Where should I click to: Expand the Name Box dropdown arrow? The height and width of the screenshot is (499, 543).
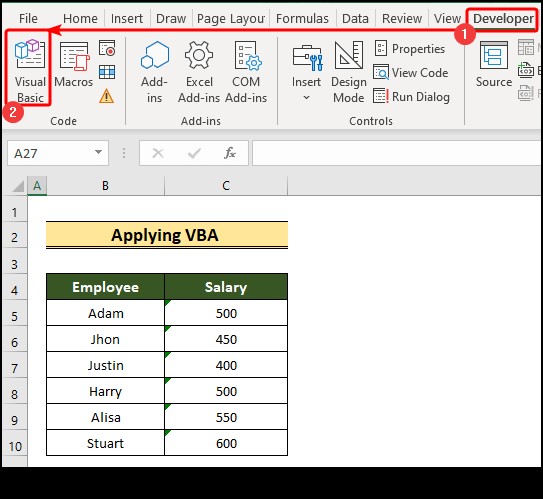tap(98, 152)
